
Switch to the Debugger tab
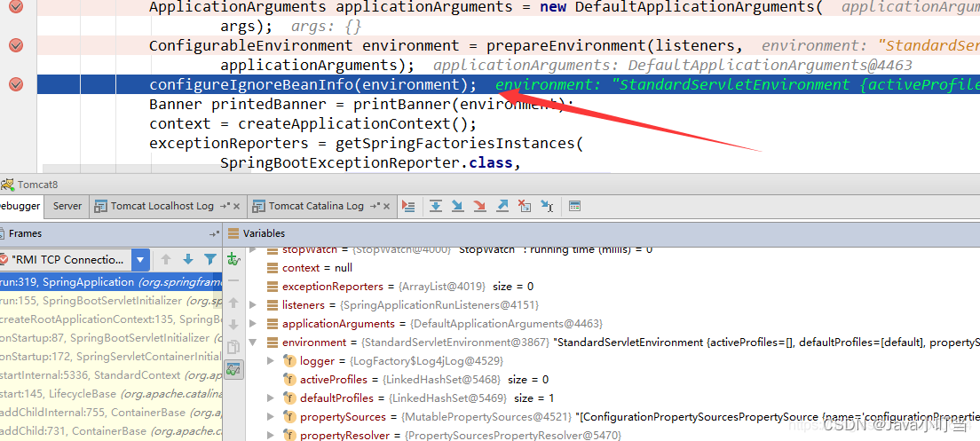click(20, 206)
